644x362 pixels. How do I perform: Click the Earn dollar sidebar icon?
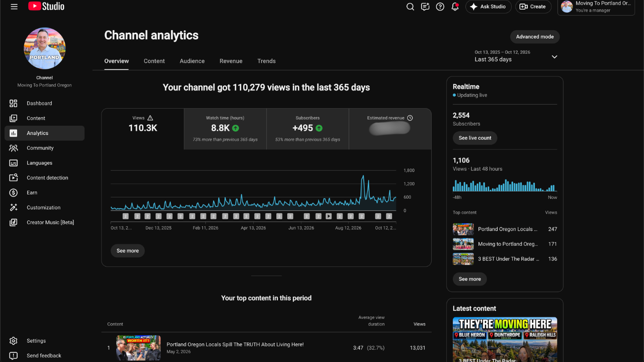pyautogui.click(x=14, y=193)
